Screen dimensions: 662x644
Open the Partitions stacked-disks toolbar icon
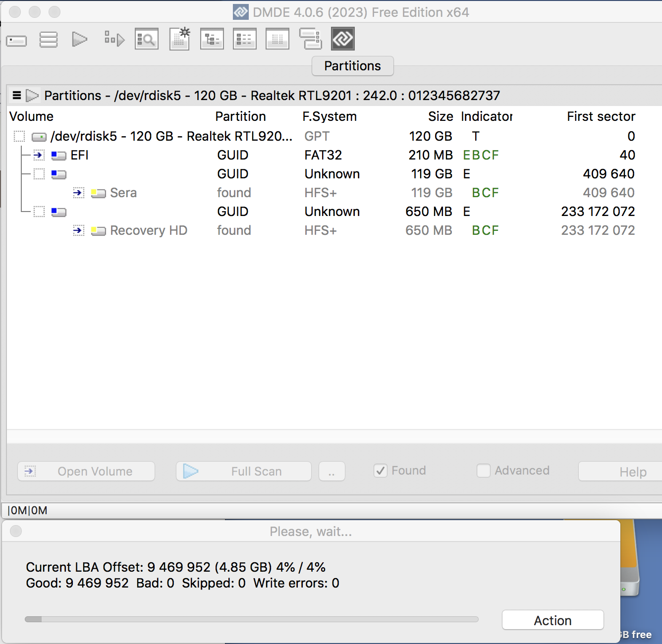tap(49, 40)
